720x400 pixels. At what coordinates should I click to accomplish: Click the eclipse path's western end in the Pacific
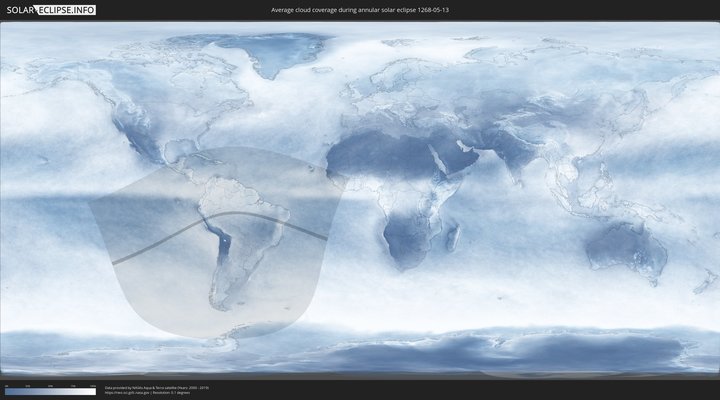(x=115, y=261)
